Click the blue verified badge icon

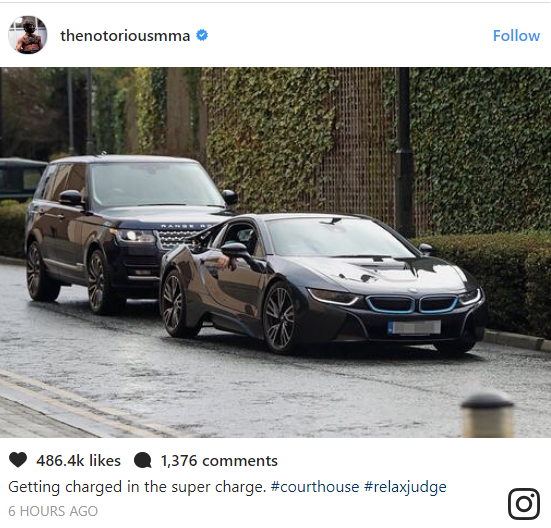[202, 35]
